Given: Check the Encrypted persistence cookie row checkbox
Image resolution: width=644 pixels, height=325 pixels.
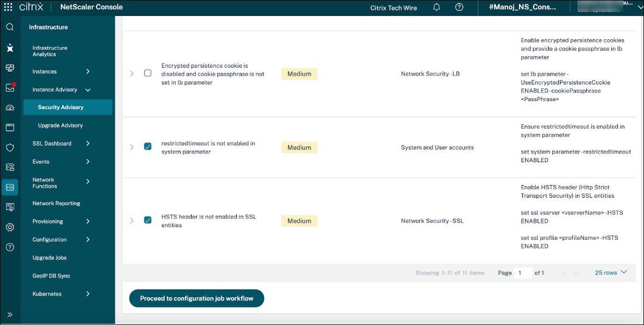Looking at the screenshot, I should (147, 73).
